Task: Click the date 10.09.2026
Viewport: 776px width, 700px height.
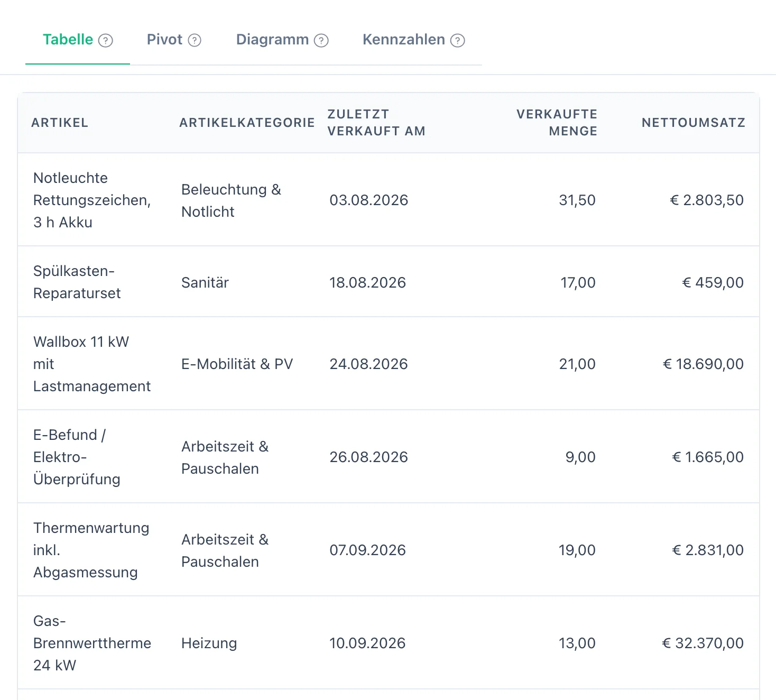Action: 368,643
